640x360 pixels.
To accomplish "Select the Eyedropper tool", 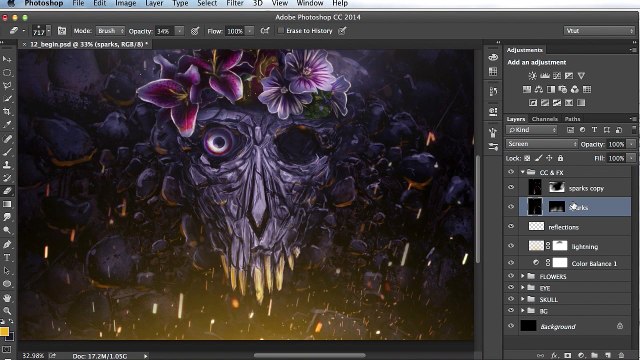I will pyautogui.click(x=7, y=124).
